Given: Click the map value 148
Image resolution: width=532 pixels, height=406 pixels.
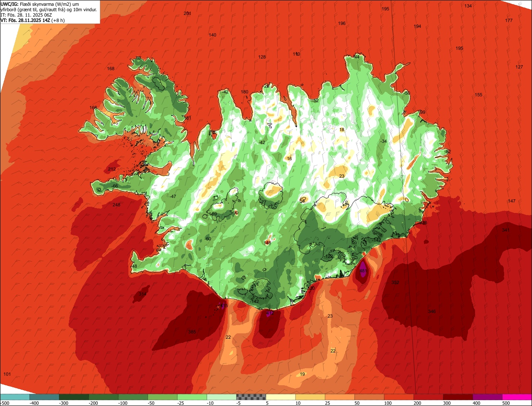Looking at the screenshot, I should (267, 243).
